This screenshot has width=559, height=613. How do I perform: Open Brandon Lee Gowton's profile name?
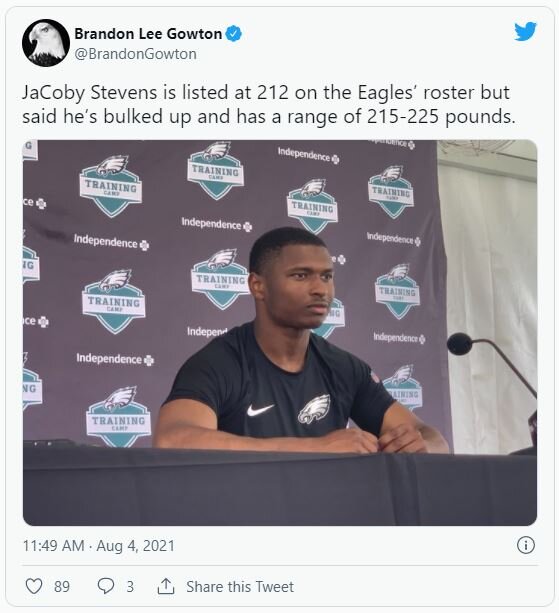pos(148,34)
